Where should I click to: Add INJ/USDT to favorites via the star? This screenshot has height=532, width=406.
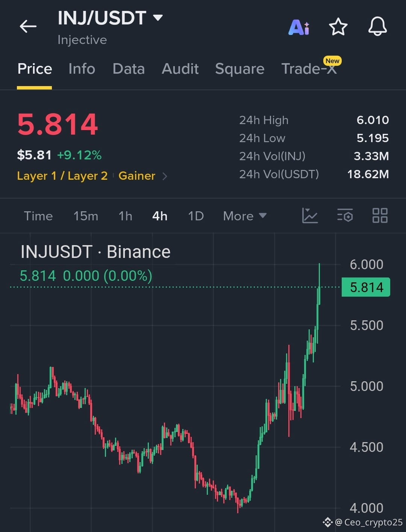(338, 27)
